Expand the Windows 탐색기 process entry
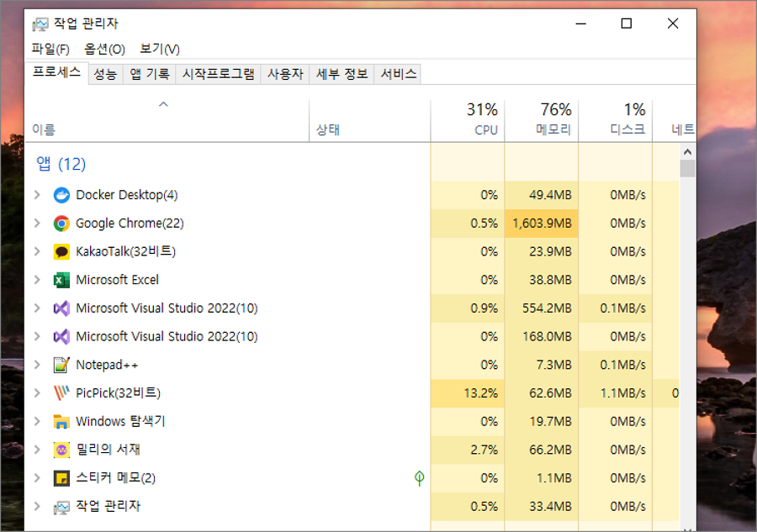Image resolution: width=757 pixels, height=532 pixels. click(x=37, y=422)
